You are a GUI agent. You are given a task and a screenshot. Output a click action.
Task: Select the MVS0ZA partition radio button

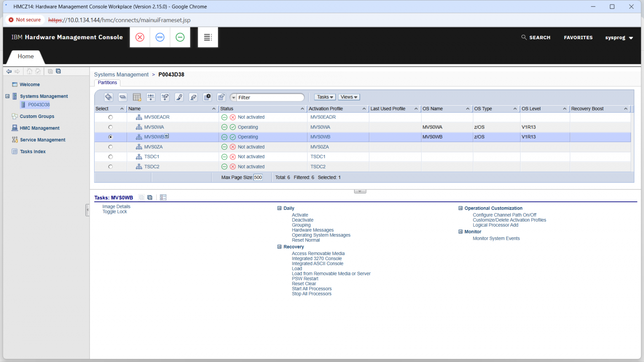(x=111, y=147)
